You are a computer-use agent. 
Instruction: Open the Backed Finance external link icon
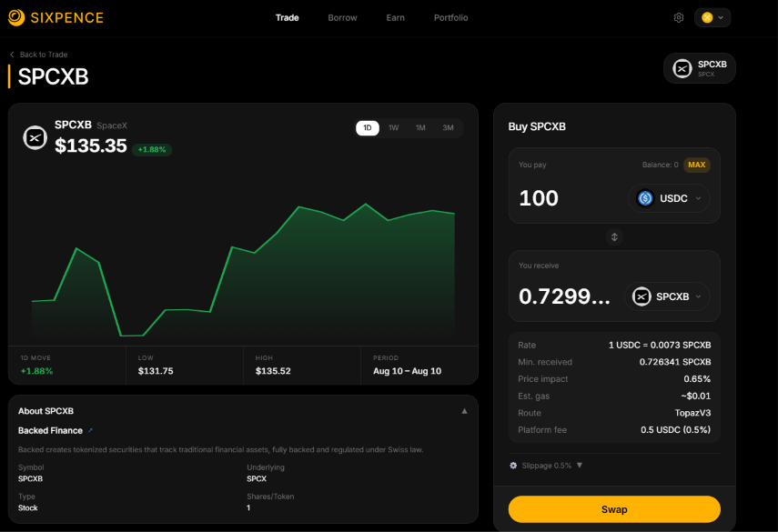(90, 430)
